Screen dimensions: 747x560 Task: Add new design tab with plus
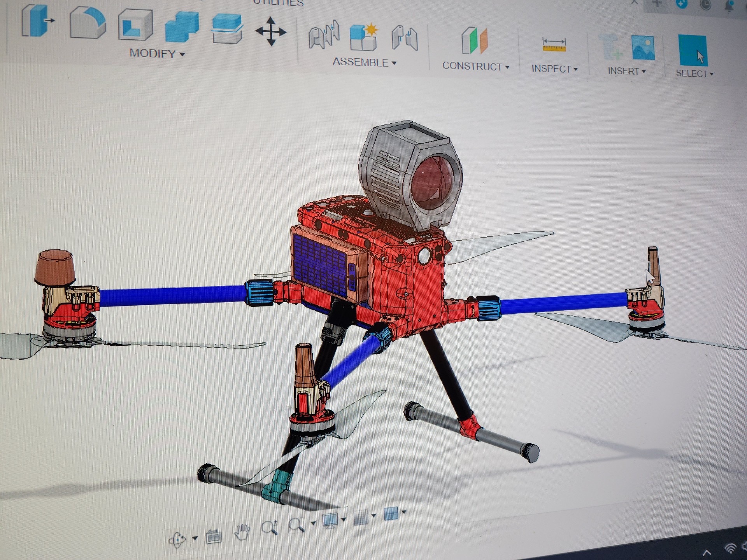pyautogui.click(x=657, y=3)
